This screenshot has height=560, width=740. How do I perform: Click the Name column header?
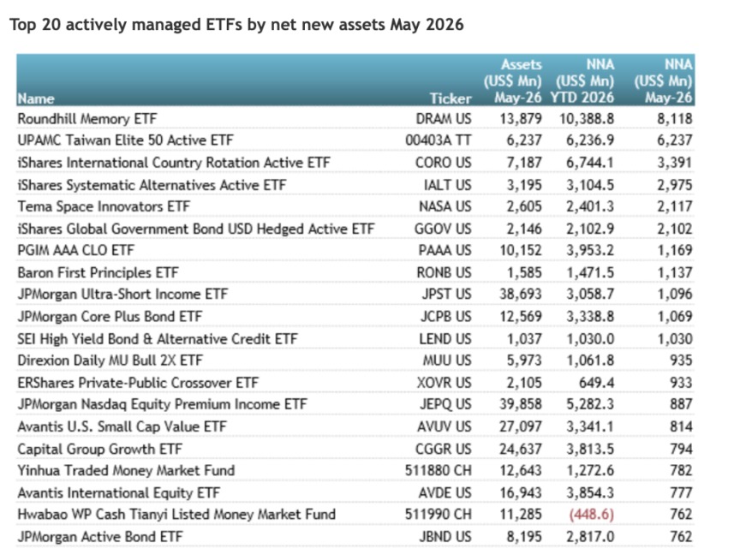[35, 98]
